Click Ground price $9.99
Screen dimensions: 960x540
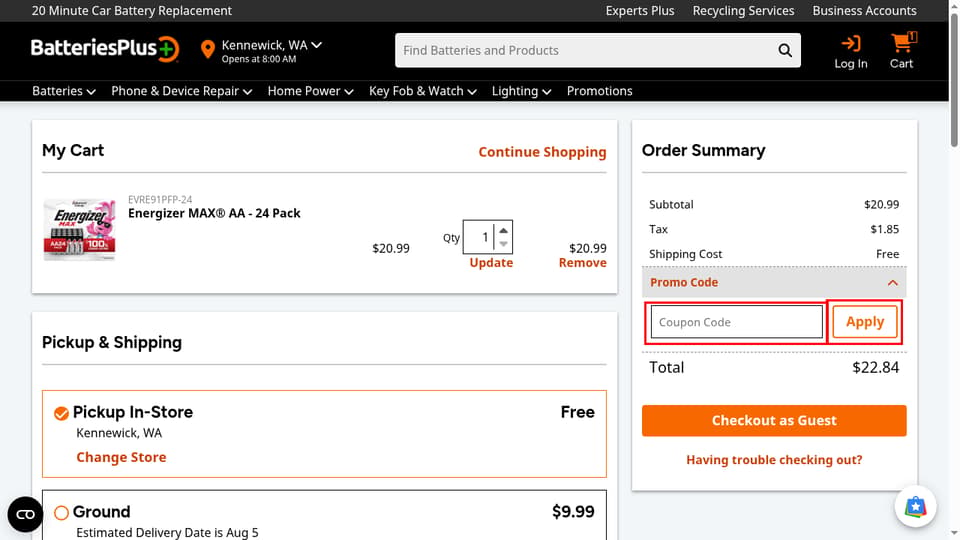pyautogui.click(x=573, y=512)
